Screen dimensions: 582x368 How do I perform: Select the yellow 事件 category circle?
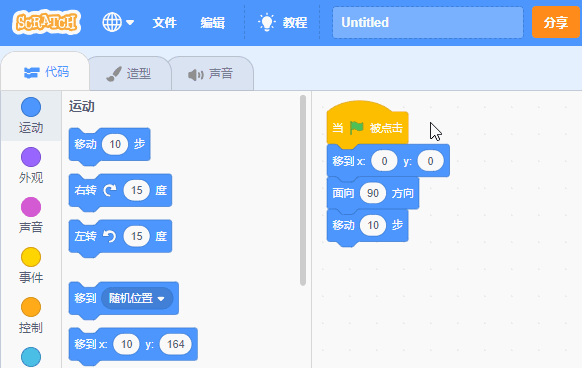point(31,257)
